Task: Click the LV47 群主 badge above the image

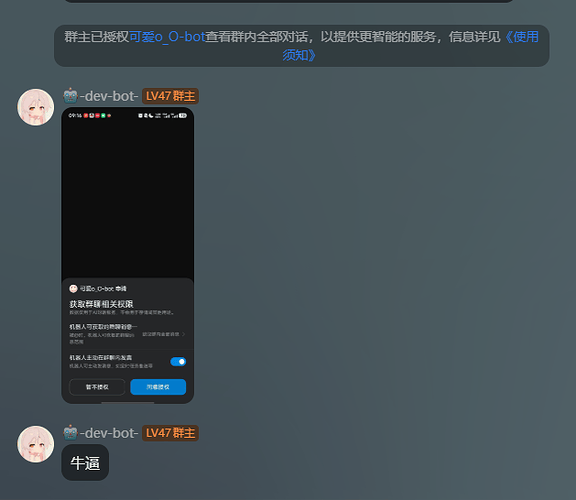Action: click(x=170, y=96)
